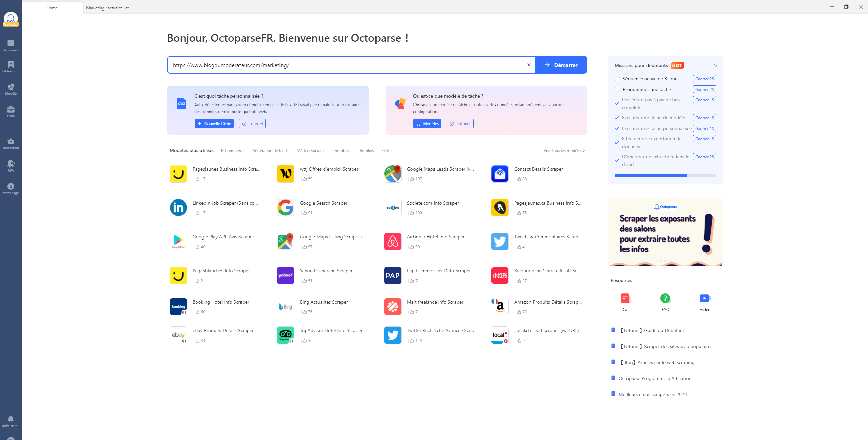Open the Amazon Produits Détails Scraper icon
The height and width of the screenshot is (440, 868).
(500, 307)
